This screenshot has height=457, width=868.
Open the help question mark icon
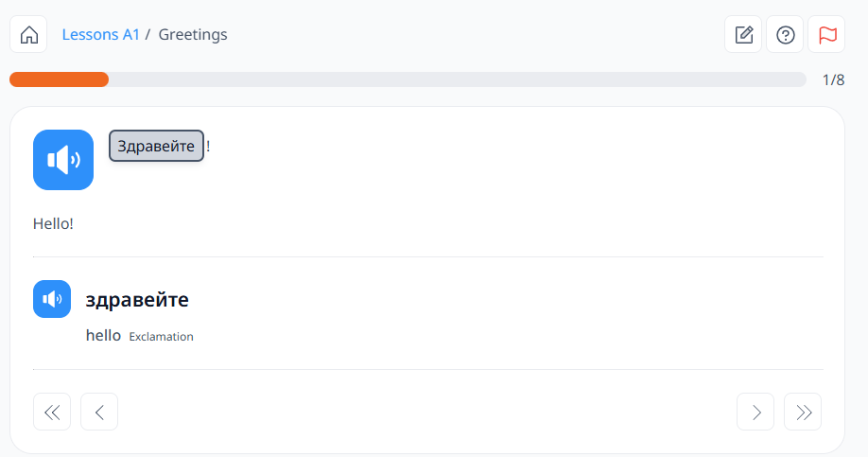point(785,34)
